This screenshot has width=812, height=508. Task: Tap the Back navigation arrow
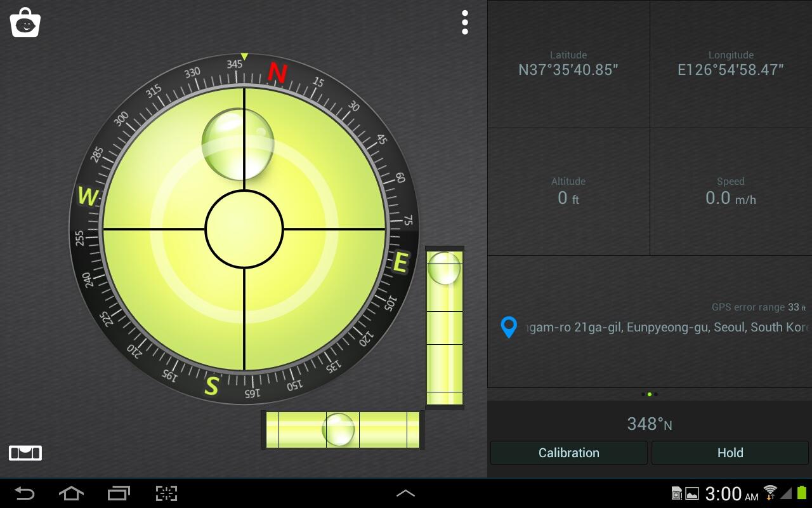point(23,493)
